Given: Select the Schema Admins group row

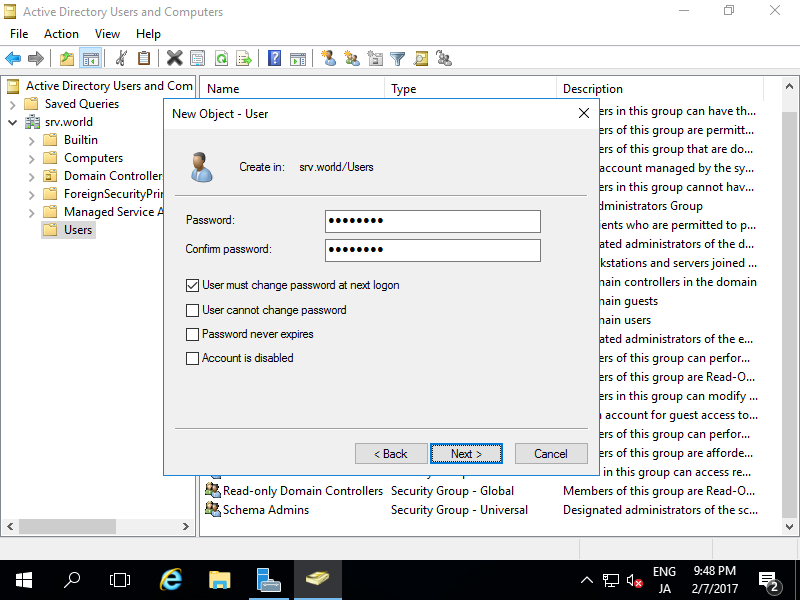Looking at the screenshot, I should pos(481,510).
